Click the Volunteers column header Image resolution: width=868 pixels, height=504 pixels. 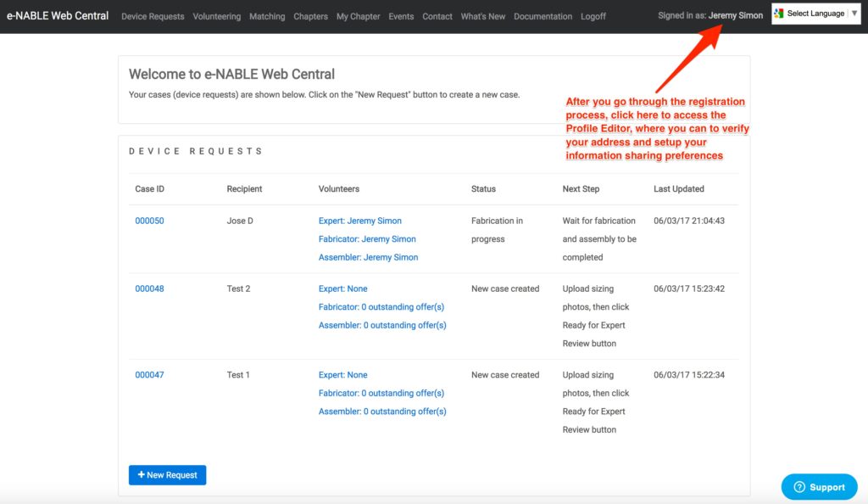[339, 189]
